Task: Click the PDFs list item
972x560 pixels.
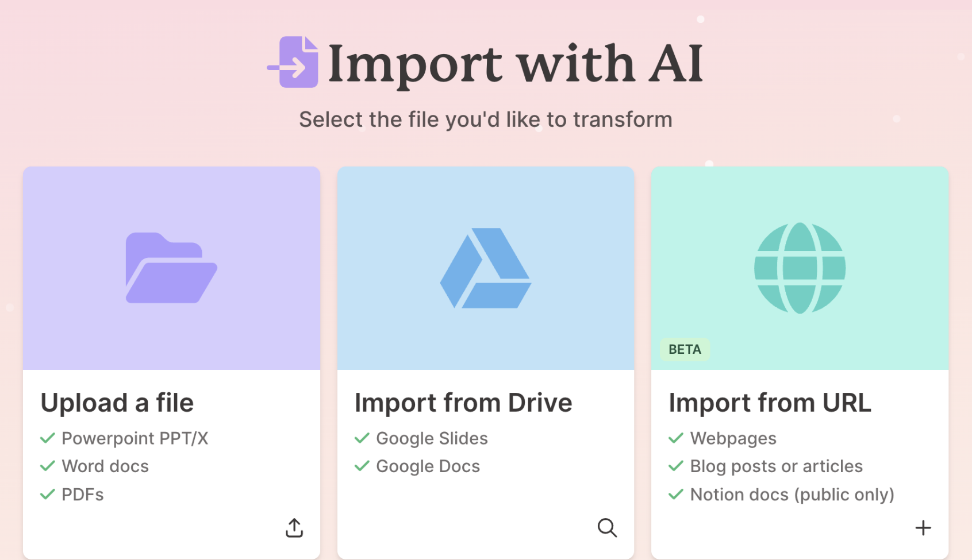Action: (83, 495)
